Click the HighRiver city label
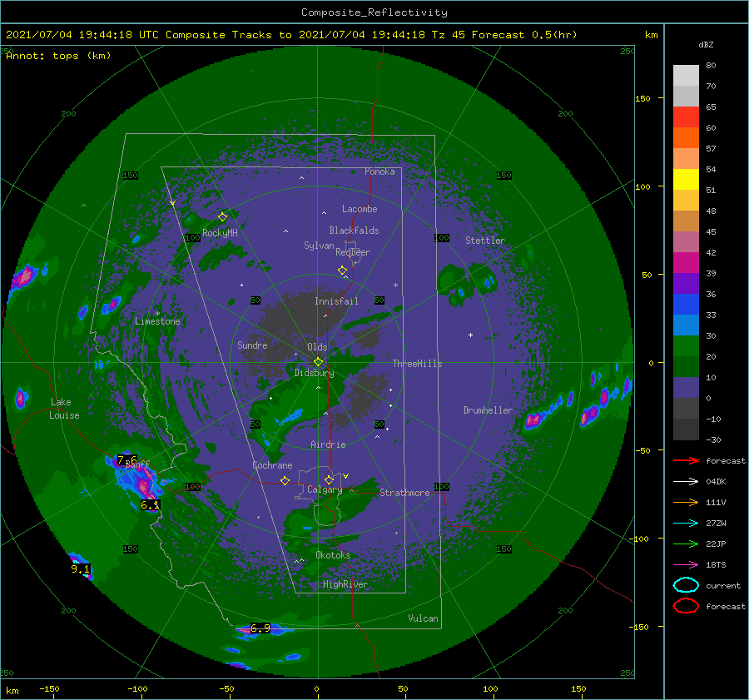Viewport: 749px width, 700px height. 345,584
